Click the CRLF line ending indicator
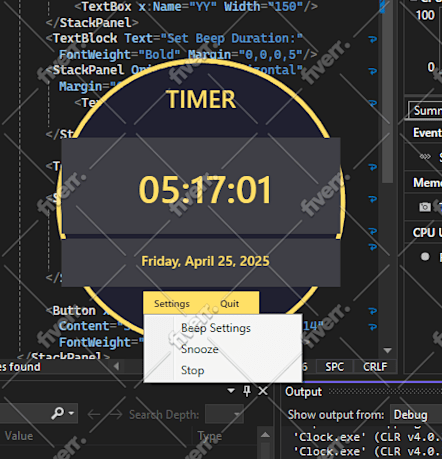The height and width of the screenshot is (459, 442). (375, 367)
